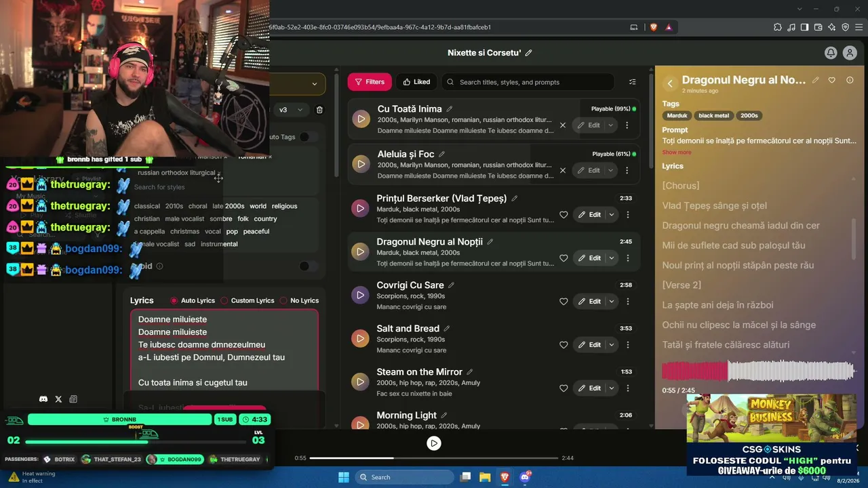Expand Edit dropdown arrow for Prințul Berserker
The image size is (868, 488).
tap(612, 215)
